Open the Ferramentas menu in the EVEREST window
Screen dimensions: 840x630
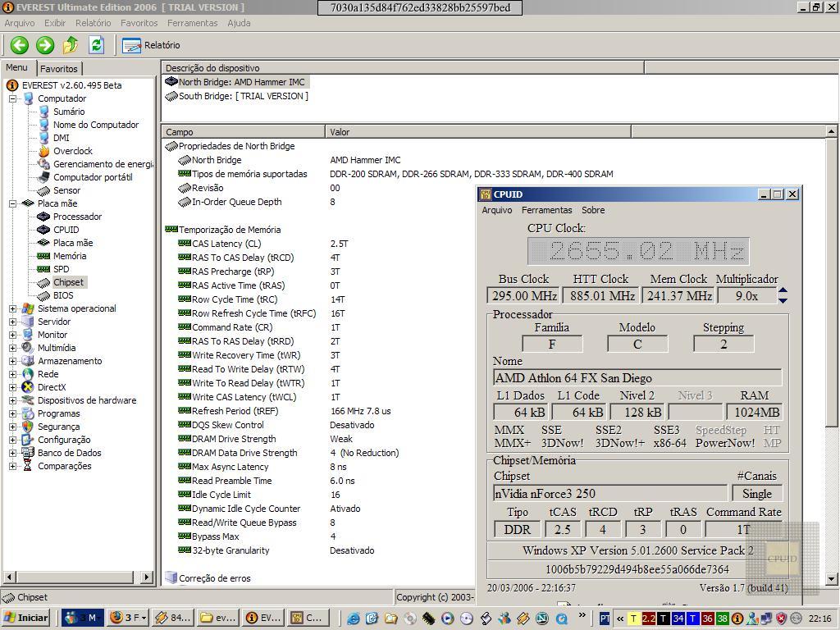coord(192,23)
